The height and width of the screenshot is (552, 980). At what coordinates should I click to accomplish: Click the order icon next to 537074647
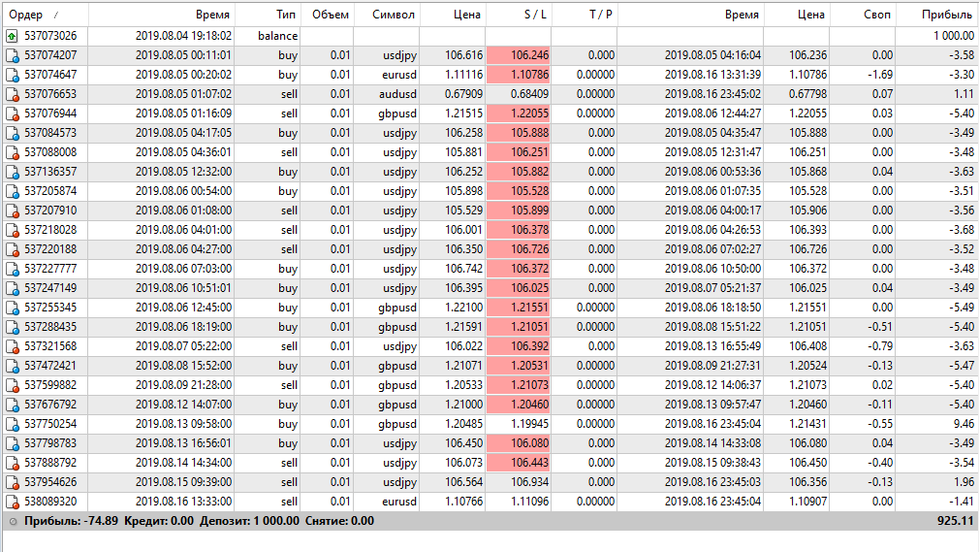[x=12, y=75]
